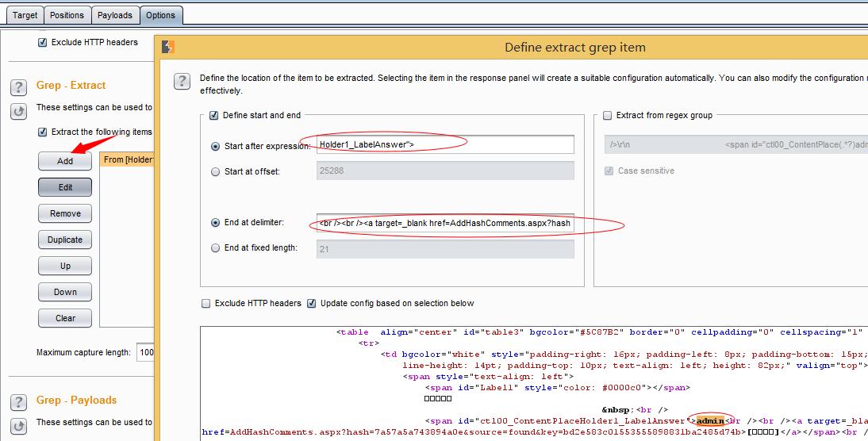Click the Duplicate button
This screenshot has width=868, height=441.
(65, 240)
